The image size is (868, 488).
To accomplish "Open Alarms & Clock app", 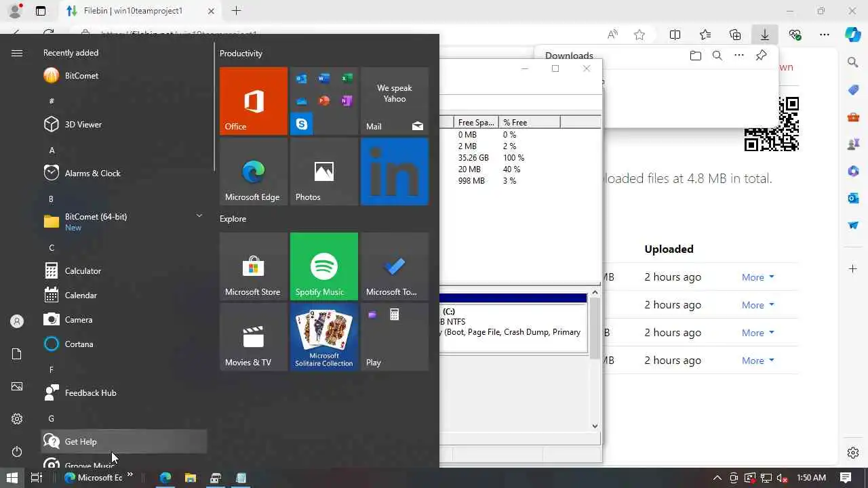I will [x=124, y=174].
